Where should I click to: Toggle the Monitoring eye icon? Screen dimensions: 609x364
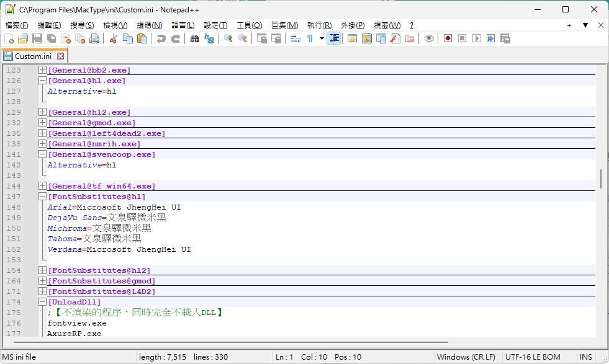(x=428, y=38)
